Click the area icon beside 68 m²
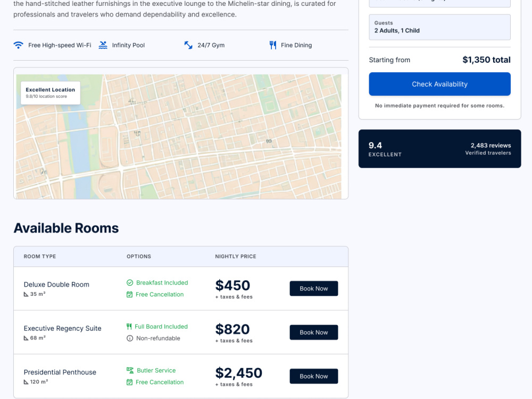 (x=26, y=338)
